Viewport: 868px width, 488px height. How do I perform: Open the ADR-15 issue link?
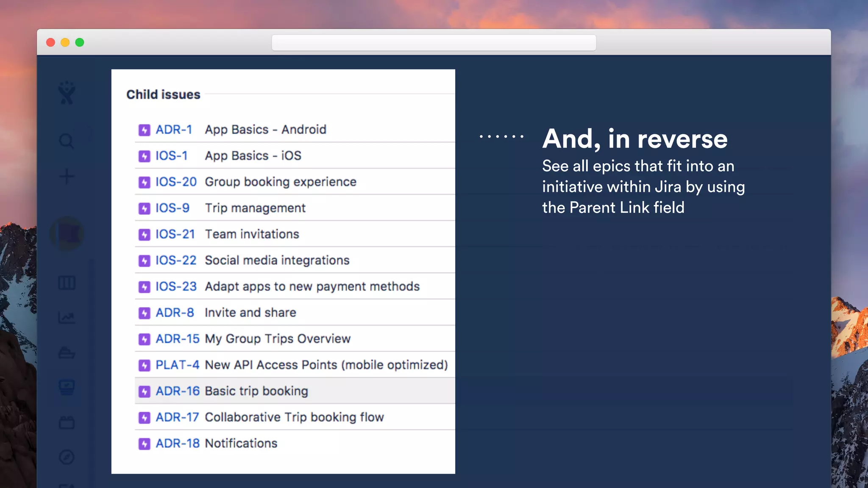tap(177, 339)
